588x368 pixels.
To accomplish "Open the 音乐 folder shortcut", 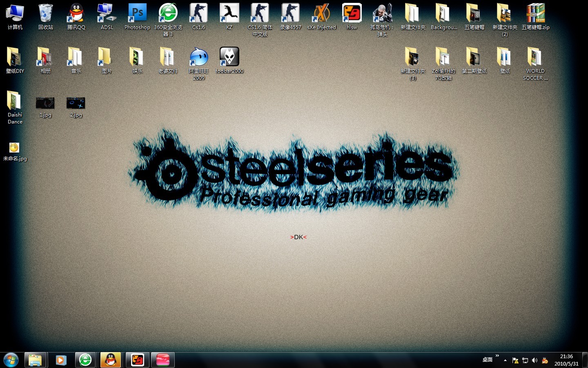I will point(76,61).
